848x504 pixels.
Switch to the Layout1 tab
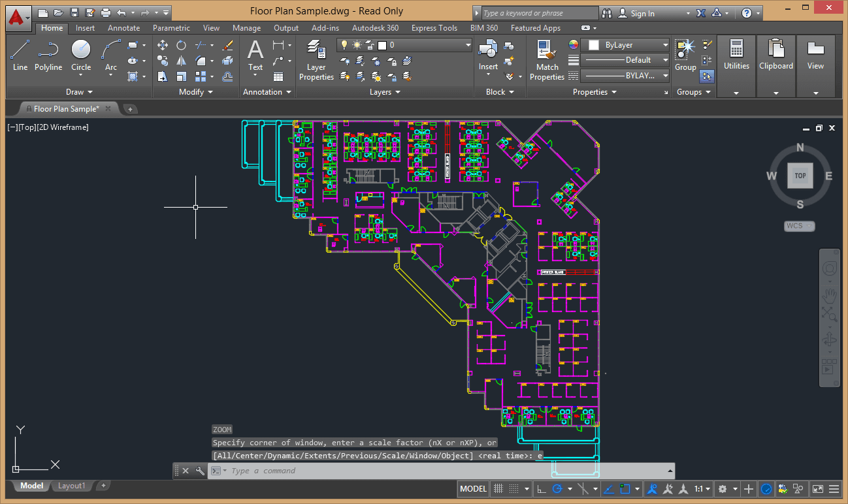click(72, 485)
